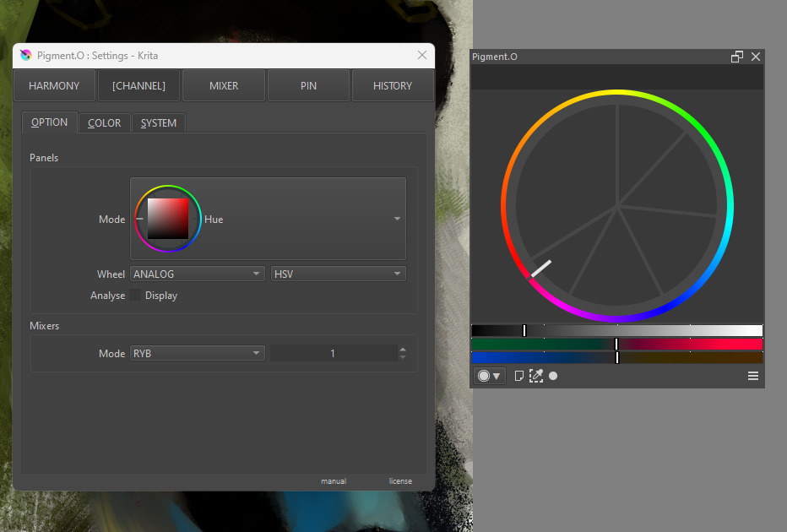
Task: Toggle the CHANNEL panel button
Action: (138, 86)
